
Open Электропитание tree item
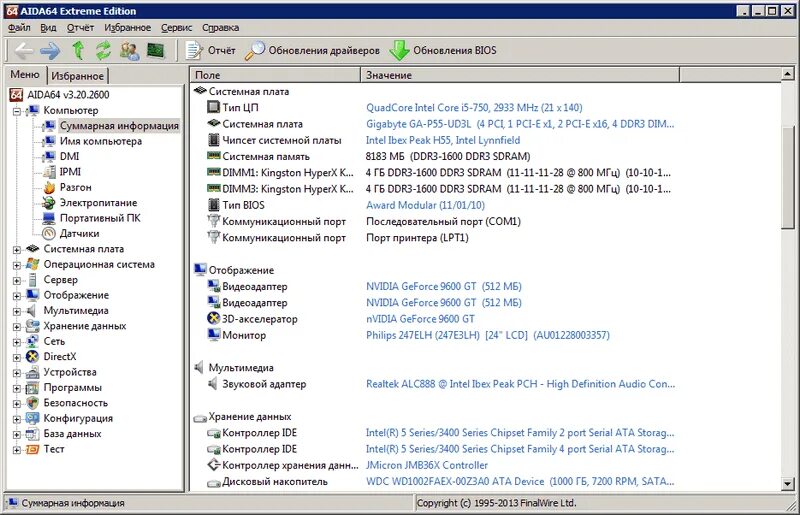click(x=98, y=203)
